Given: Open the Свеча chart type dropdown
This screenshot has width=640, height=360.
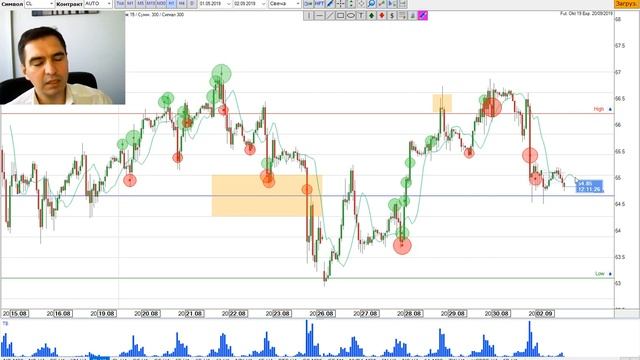Looking at the screenshot, I should pos(284,4).
